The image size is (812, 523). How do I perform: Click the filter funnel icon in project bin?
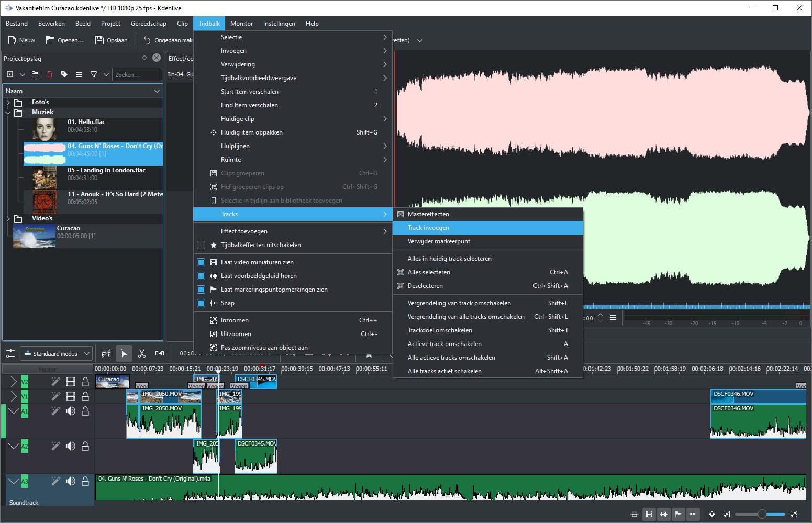(94, 75)
